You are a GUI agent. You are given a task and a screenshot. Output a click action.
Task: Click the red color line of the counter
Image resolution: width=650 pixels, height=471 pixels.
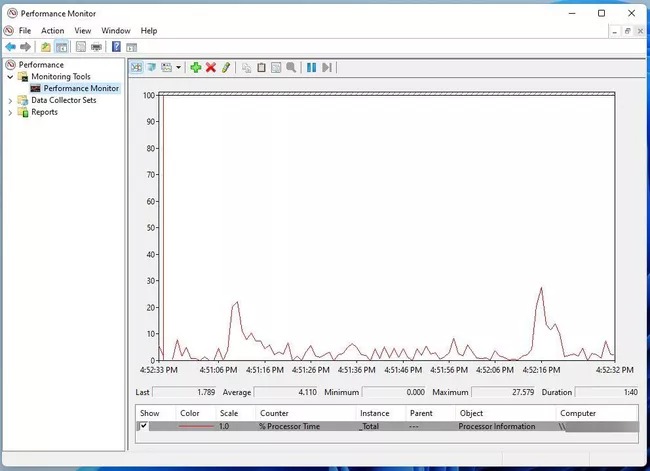tap(196, 426)
